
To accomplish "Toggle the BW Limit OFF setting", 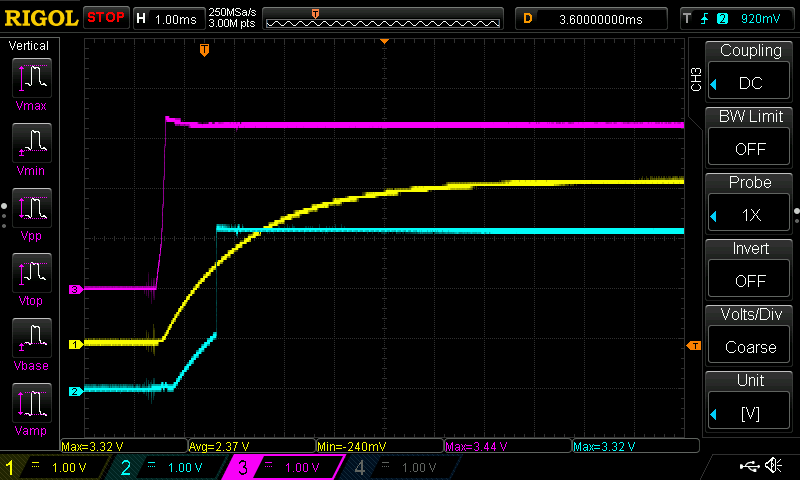I will tap(750, 137).
